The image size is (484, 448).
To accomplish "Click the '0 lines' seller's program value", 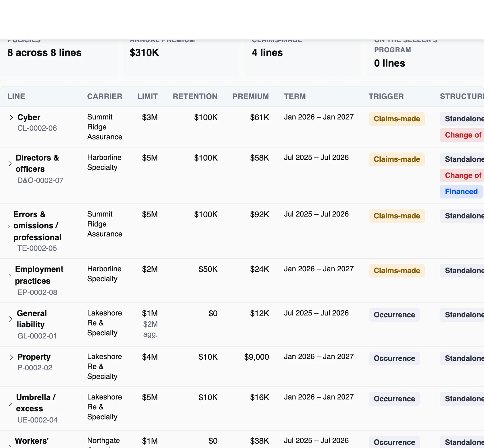I will [389, 63].
